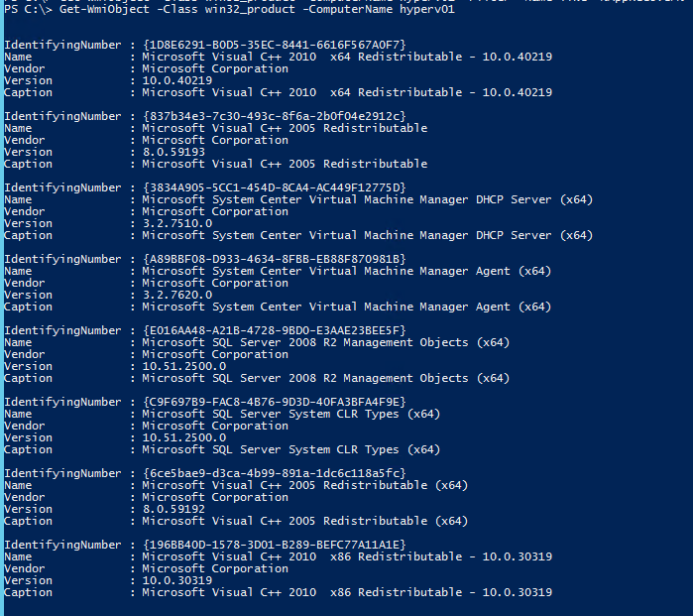This screenshot has height=616, width=693.
Task: Click the {6ce5bae9-d3ca-4b99-891a-1dc6c118a5fc} identifying number
Action: [274, 473]
